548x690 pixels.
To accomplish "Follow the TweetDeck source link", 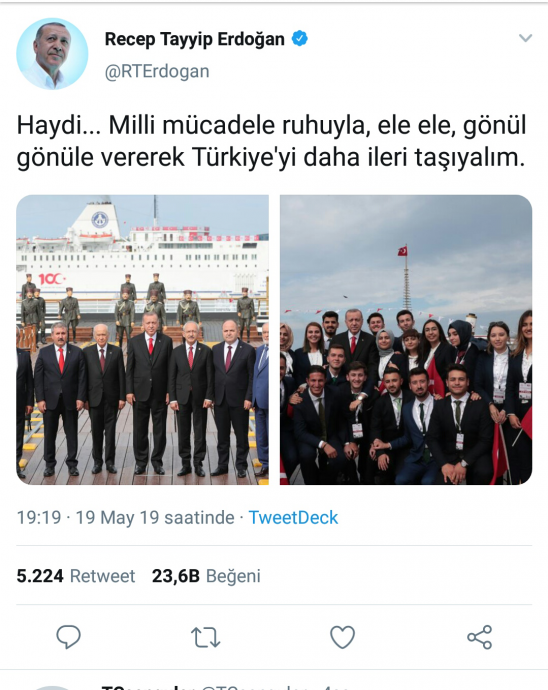I will 293,518.
